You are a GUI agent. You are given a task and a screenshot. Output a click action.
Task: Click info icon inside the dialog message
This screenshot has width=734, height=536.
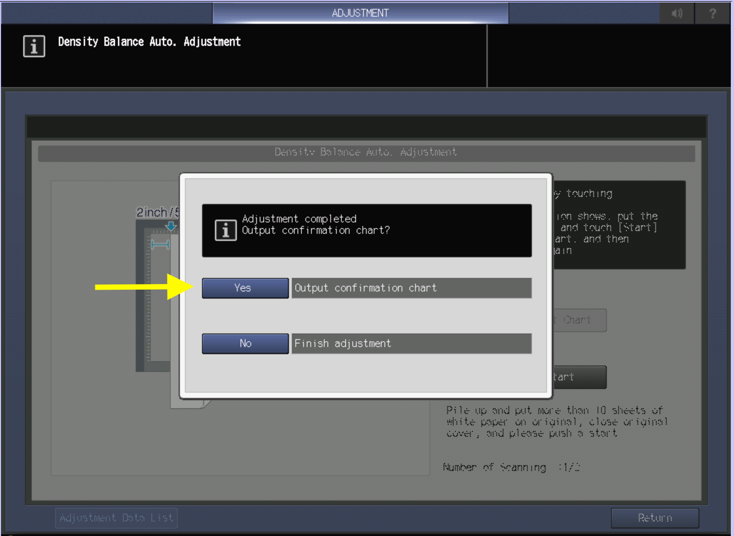pos(226,230)
